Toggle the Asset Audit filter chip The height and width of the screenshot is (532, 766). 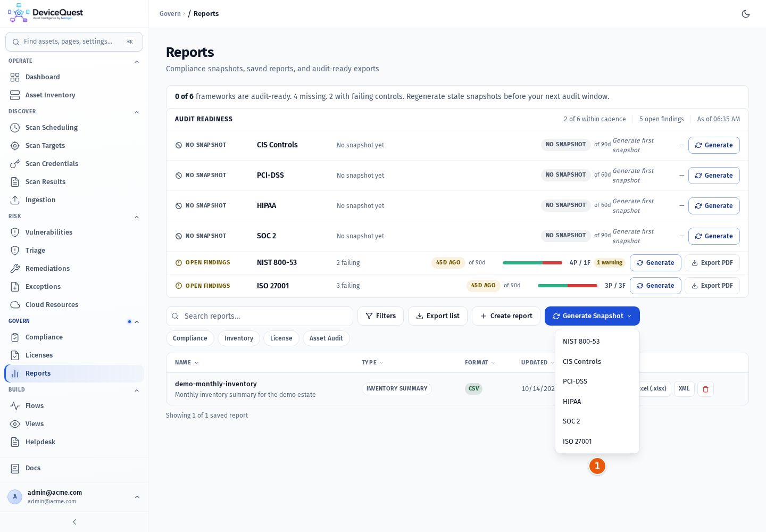coord(326,338)
